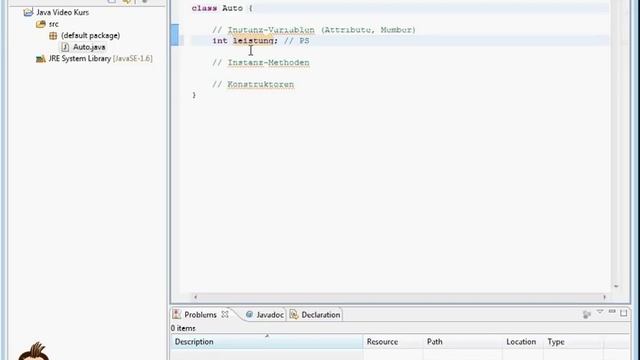Click the Java Video Kurs project icon

[x=28, y=12]
